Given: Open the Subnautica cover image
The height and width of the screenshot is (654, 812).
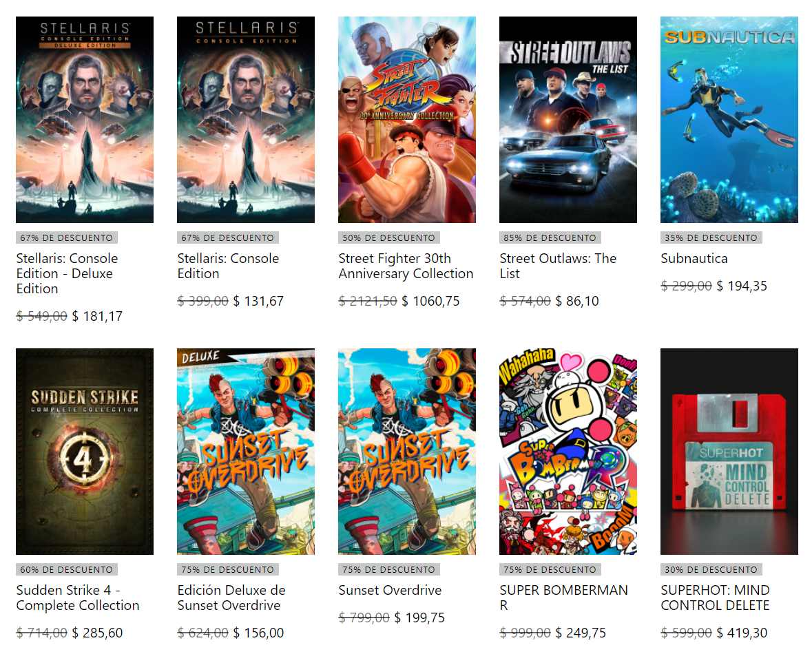Looking at the screenshot, I should click(729, 120).
